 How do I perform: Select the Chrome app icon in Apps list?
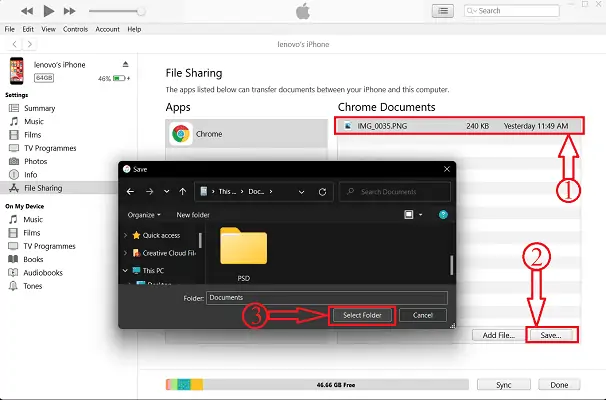[180, 133]
